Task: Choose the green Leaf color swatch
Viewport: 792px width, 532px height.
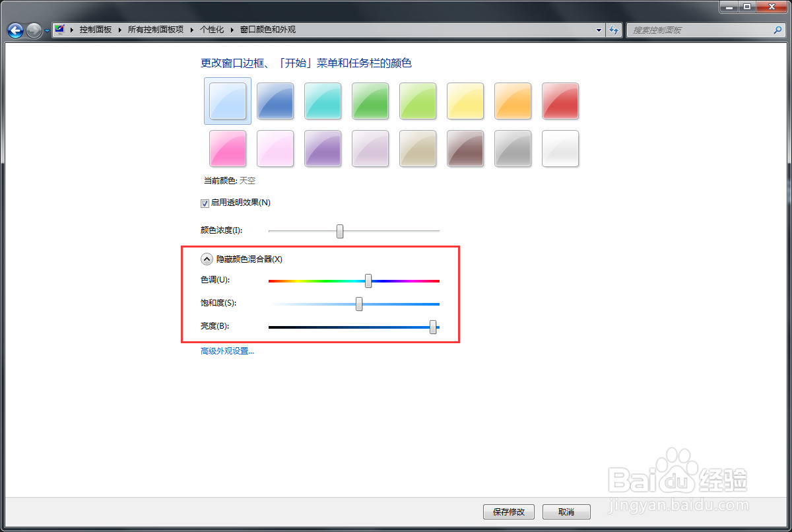Action: coord(370,101)
